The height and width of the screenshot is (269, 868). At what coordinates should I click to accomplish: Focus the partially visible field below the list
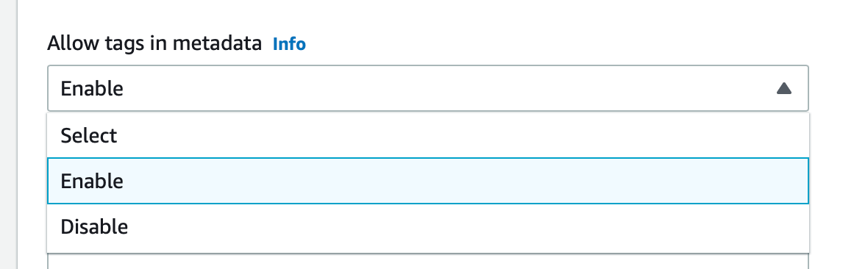tap(428, 261)
